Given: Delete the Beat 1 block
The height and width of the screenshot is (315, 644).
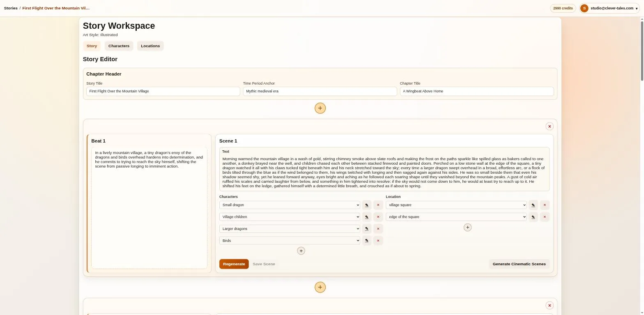Looking at the screenshot, I should pyautogui.click(x=550, y=126).
